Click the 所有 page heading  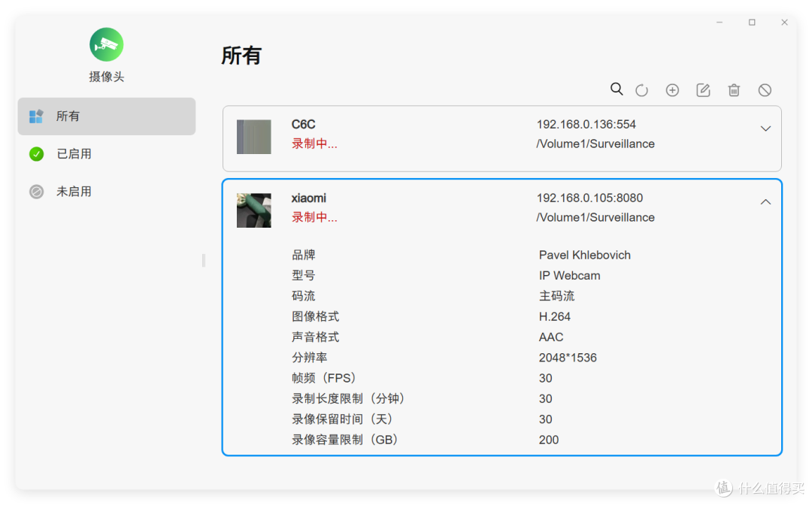pos(241,56)
